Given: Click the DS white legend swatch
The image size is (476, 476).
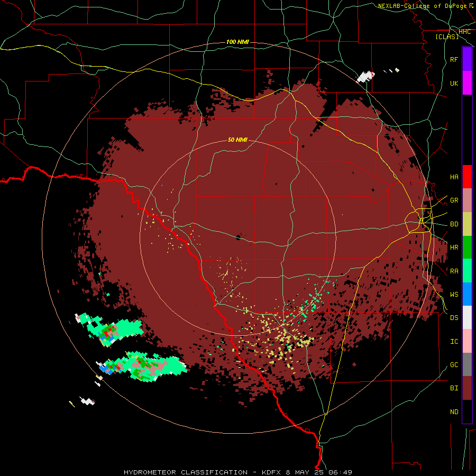Looking at the screenshot, I should coord(467,317).
